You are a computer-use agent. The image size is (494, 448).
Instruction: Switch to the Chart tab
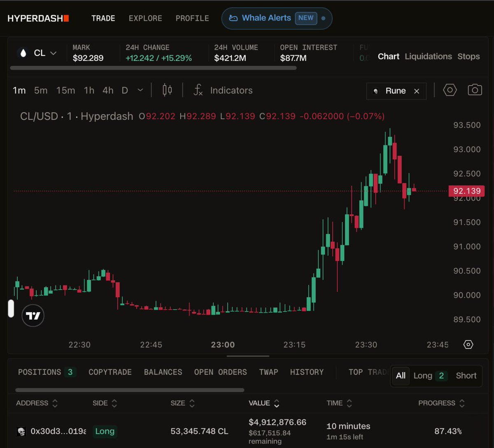pos(389,56)
